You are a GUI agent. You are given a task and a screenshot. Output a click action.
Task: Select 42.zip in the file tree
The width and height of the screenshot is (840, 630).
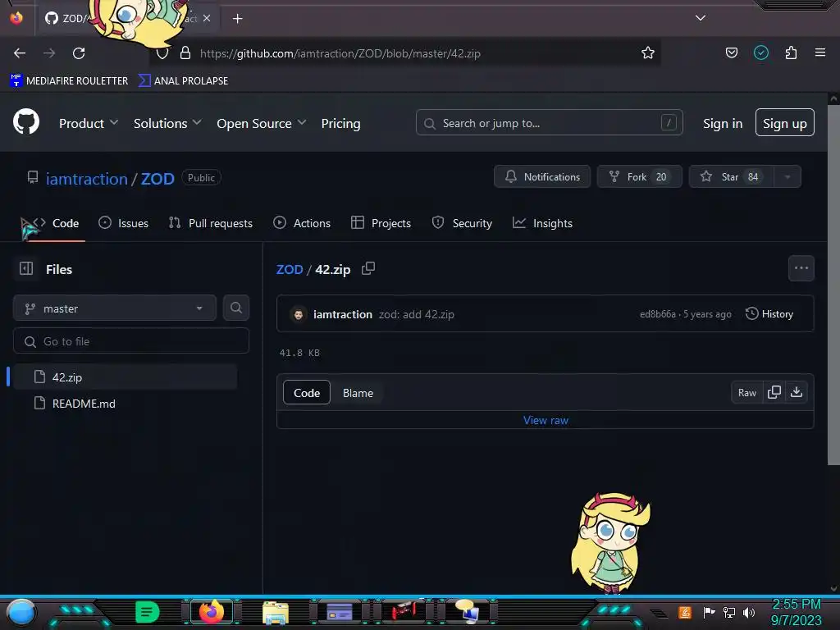point(125,377)
